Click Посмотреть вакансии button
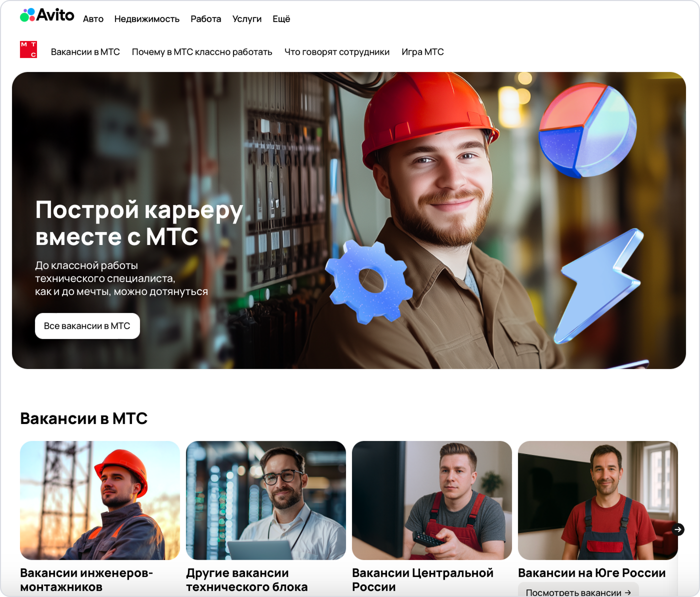700x597 pixels. 578,591
